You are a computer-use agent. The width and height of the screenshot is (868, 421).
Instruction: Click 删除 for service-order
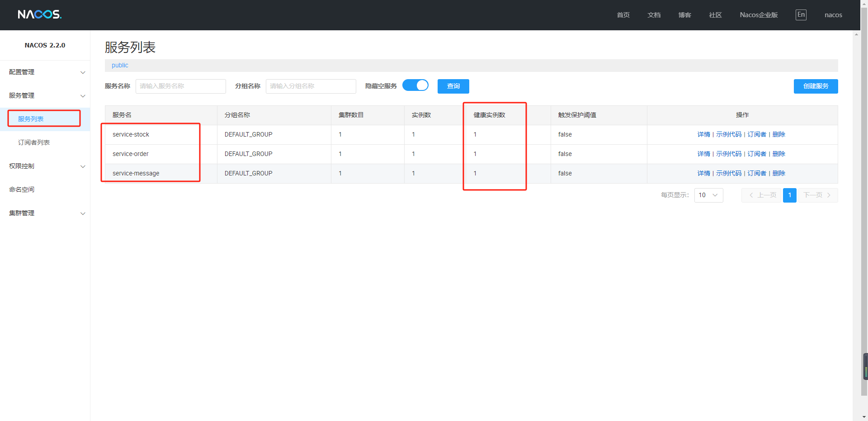pyautogui.click(x=778, y=154)
